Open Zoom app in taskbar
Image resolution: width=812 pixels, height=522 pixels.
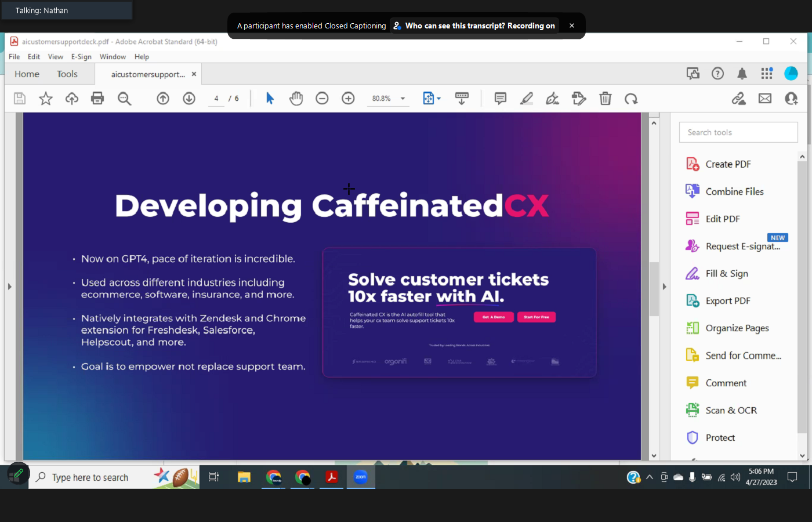point(361,477)
